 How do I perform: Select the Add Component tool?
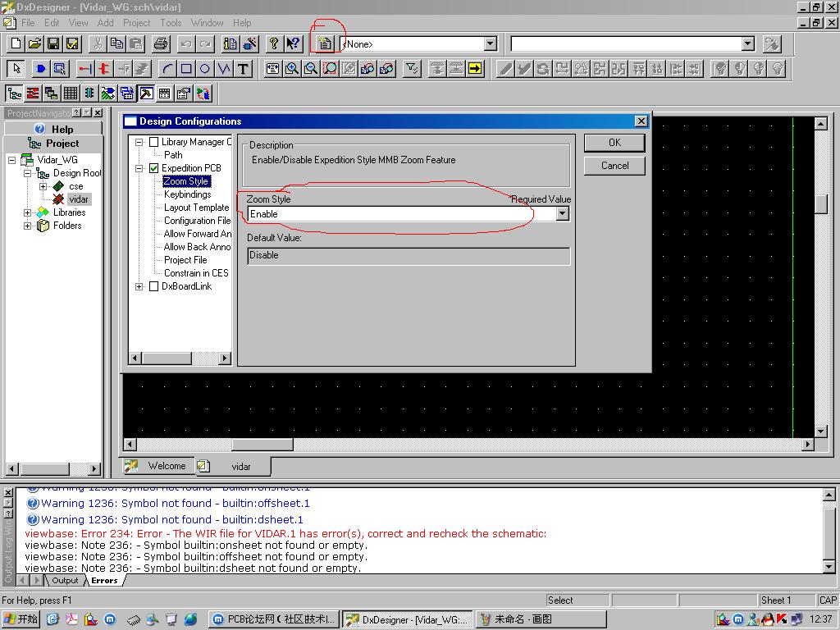tap(41, 69)
